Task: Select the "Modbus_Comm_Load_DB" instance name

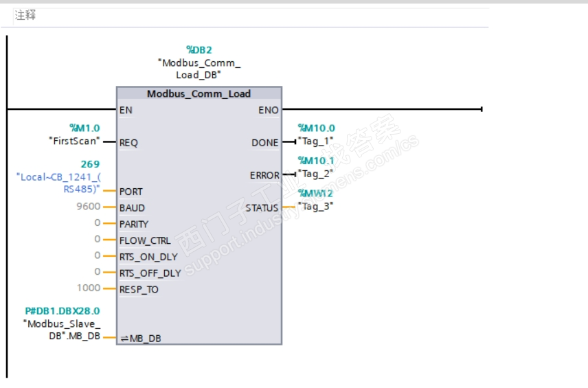Action: click(x=199, y=69)
